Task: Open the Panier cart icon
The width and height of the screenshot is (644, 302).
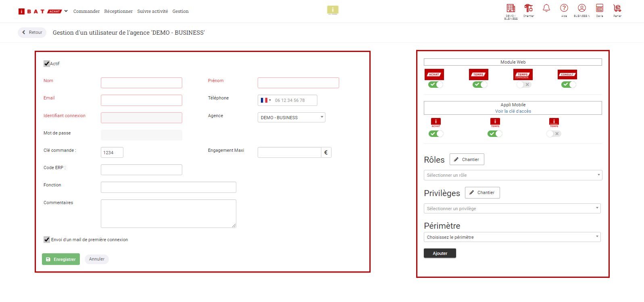Action: (x=617, y=8)
